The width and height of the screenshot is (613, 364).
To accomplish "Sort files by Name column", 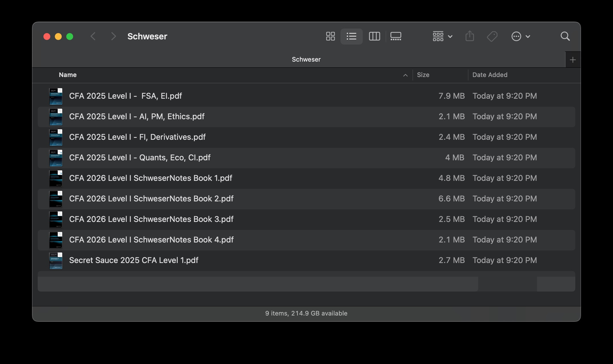I will coord(68,75).
